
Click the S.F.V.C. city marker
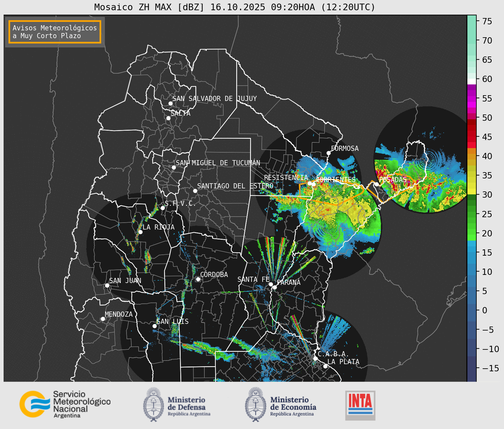(163, 208)
